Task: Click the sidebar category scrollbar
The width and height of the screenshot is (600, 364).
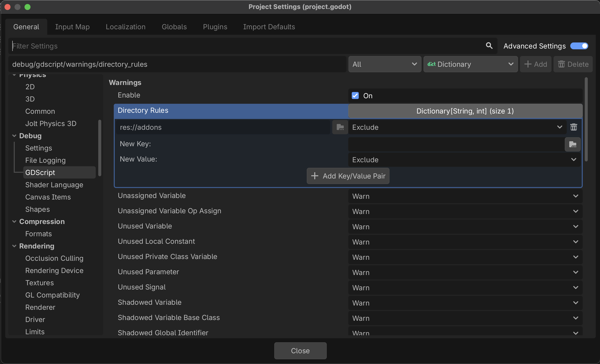Action: [x=100, y=148]
